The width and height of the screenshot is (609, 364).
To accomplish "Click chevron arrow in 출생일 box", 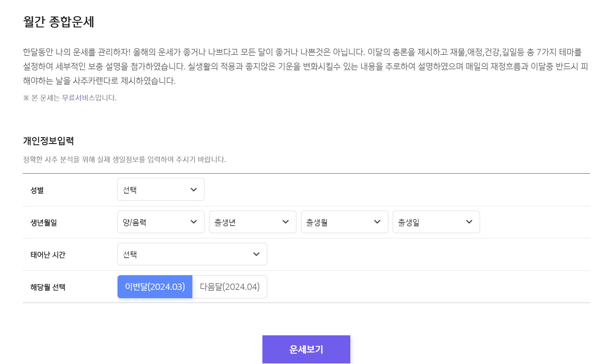I will [469, 222].
